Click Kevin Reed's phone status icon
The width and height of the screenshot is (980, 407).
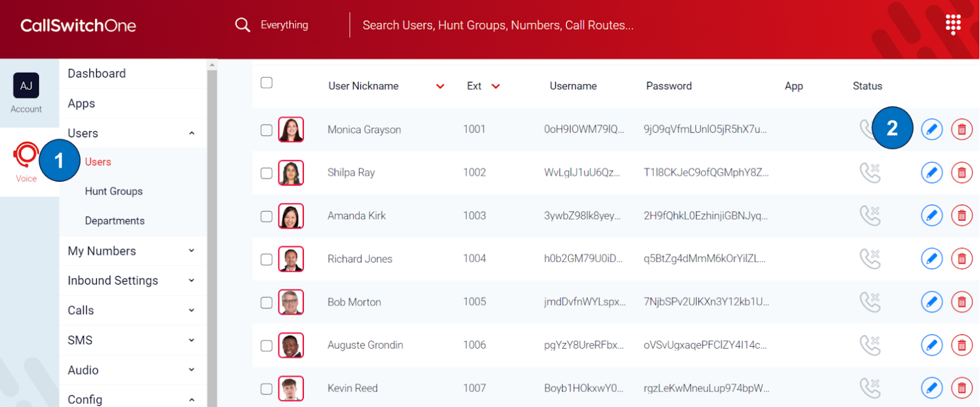(870, 388)
